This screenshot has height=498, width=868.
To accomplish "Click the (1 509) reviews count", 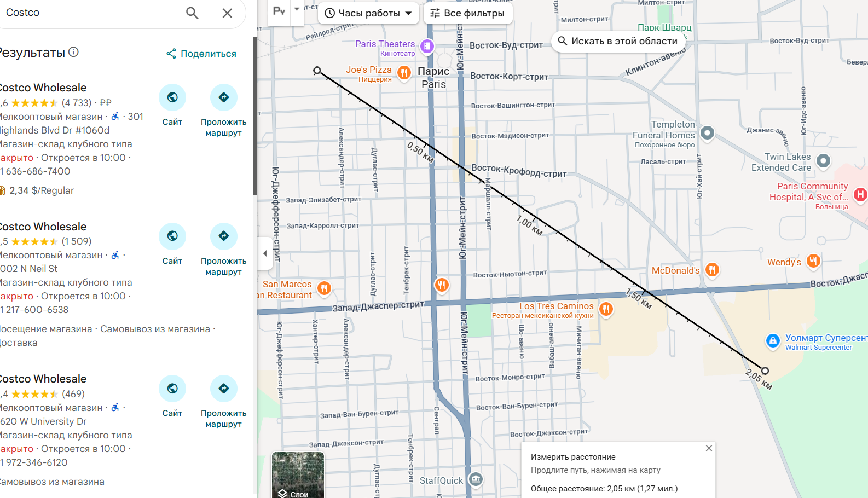I will click(x=77, y=241).
